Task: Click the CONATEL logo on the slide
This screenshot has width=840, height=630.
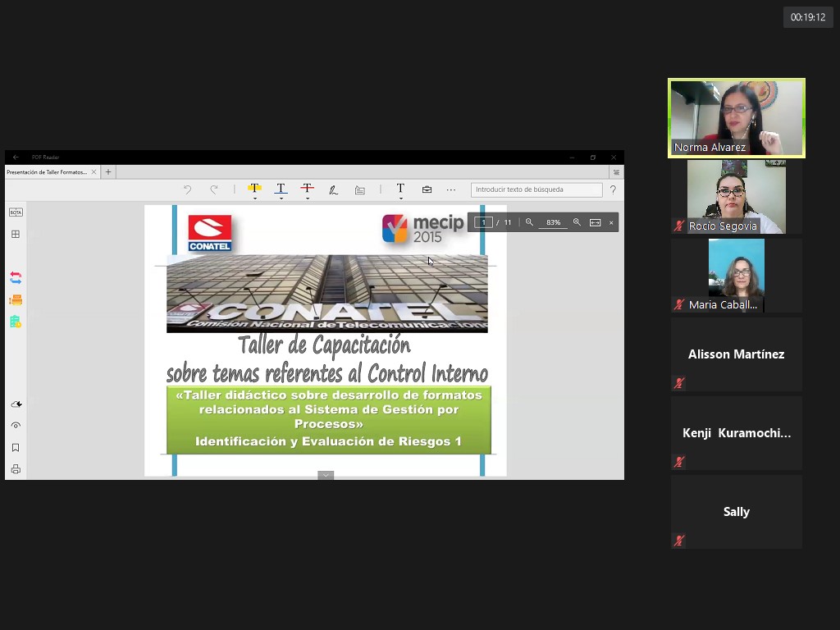Action: (x=210, y=233)
